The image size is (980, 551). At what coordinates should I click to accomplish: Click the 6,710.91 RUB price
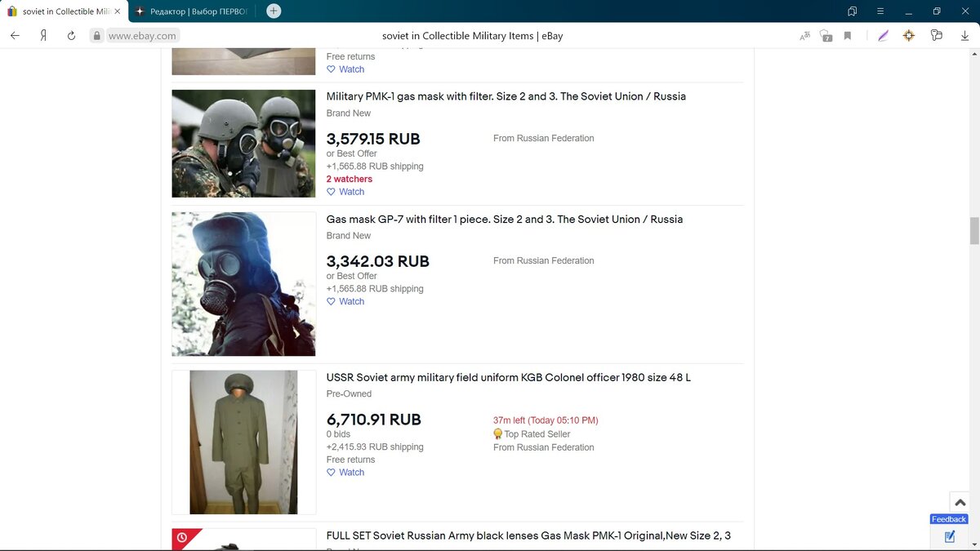tap(374, 420)
